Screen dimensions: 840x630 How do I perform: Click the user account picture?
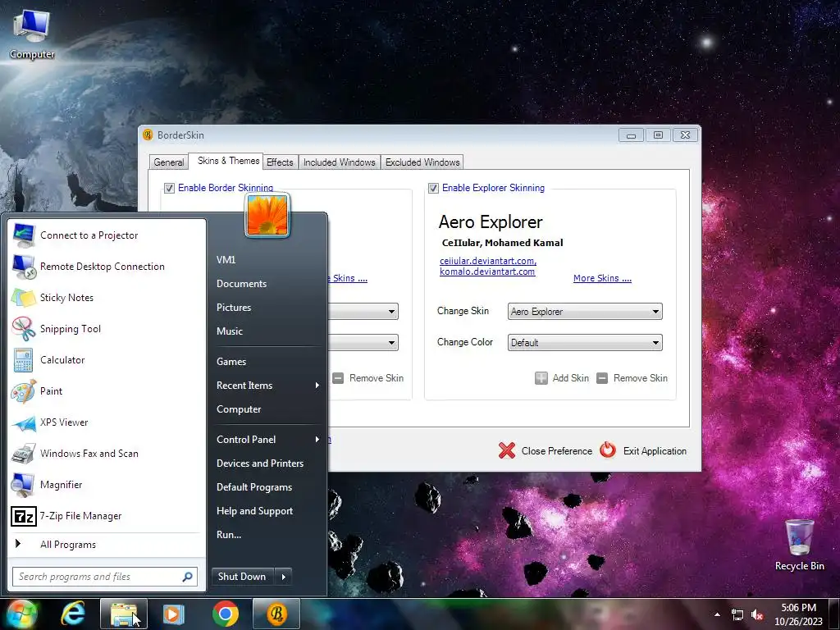[267, 216]
